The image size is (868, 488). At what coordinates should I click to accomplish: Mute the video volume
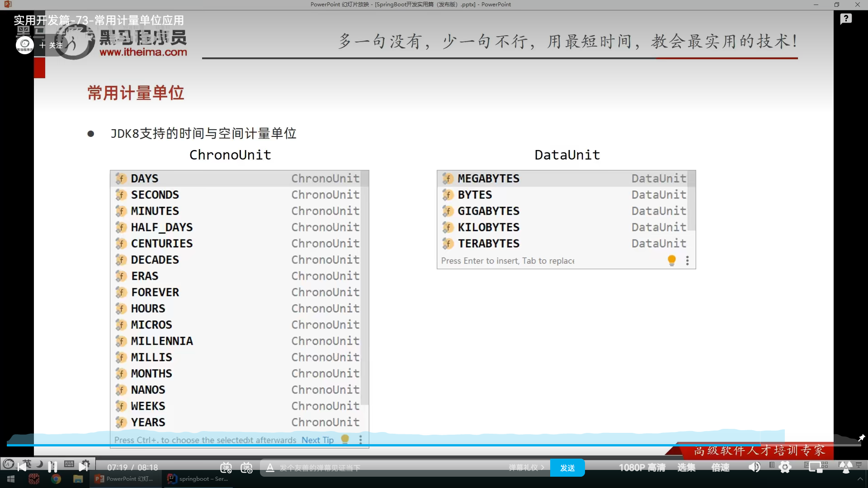(x=754, y=467)
